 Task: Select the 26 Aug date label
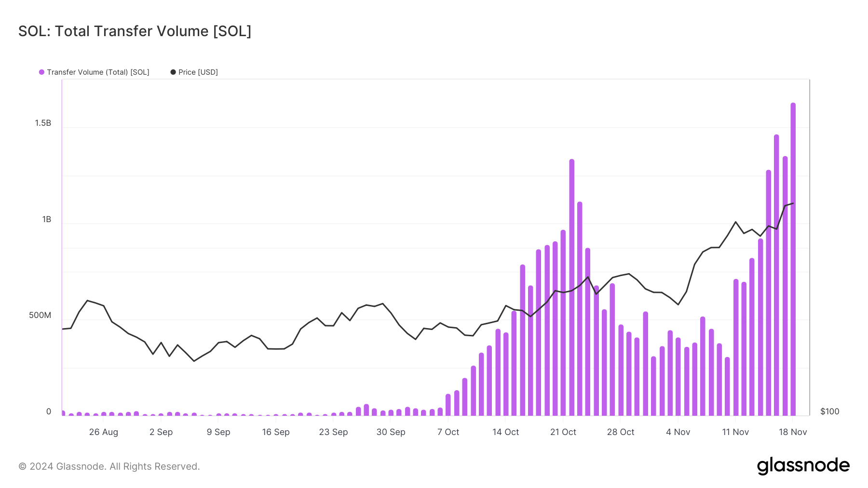pyautogui.click(x=103, y=432)
